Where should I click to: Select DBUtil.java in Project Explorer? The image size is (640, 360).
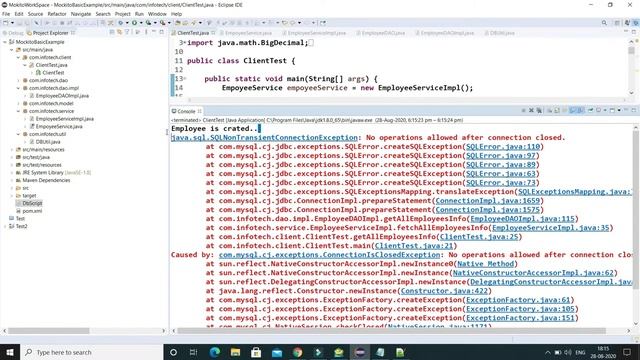pyautogui.click(x=48, y=142)
